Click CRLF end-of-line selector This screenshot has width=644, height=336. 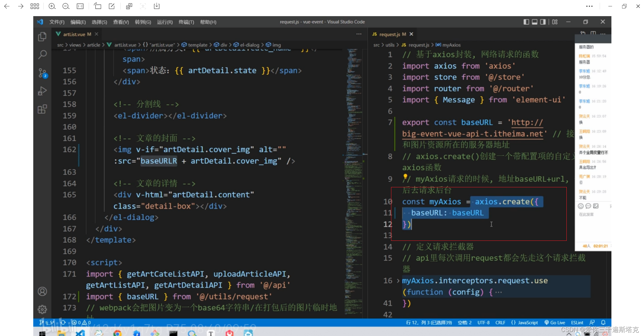[x=500, y=323]
